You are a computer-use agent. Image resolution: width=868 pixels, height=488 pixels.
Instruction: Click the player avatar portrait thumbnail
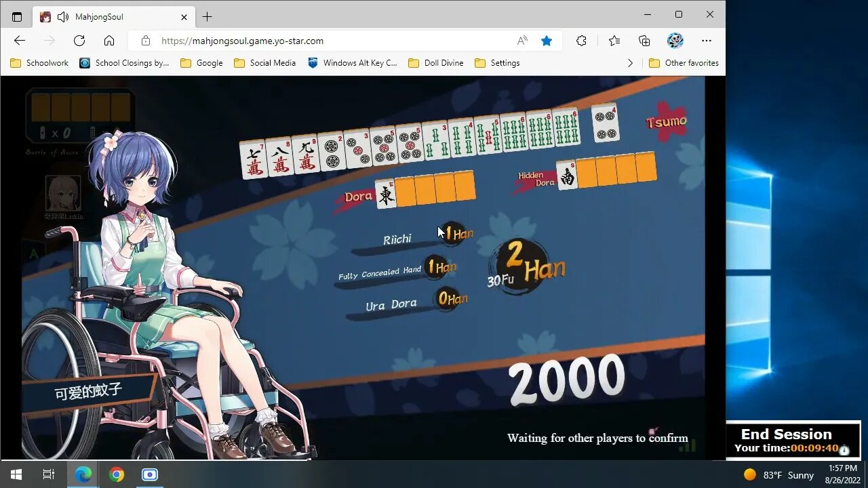pyautogui.click(x=63, y=194)
